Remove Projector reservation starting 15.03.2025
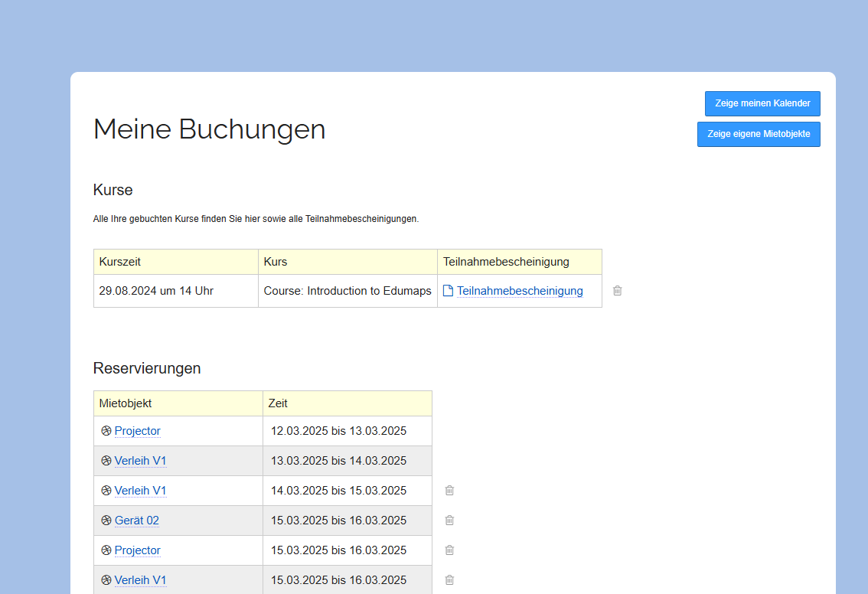The width and height of the screenshot is (868, 594). point(450,550)
